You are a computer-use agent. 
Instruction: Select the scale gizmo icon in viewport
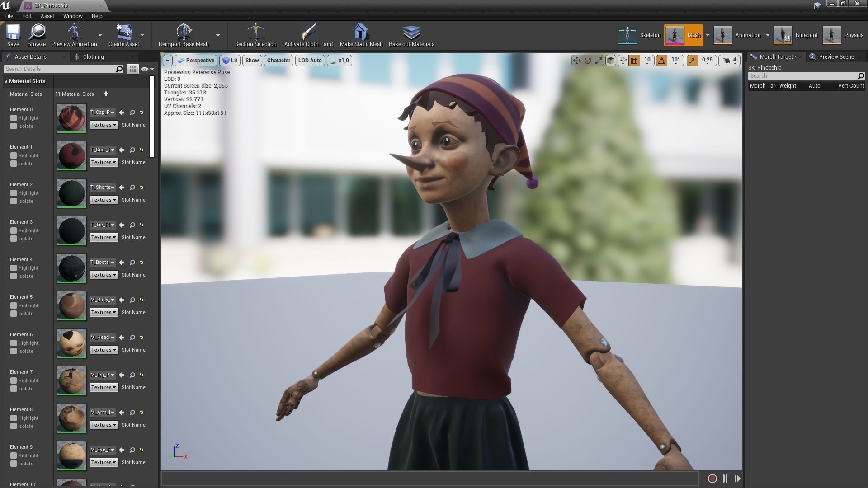pos(599,61)
